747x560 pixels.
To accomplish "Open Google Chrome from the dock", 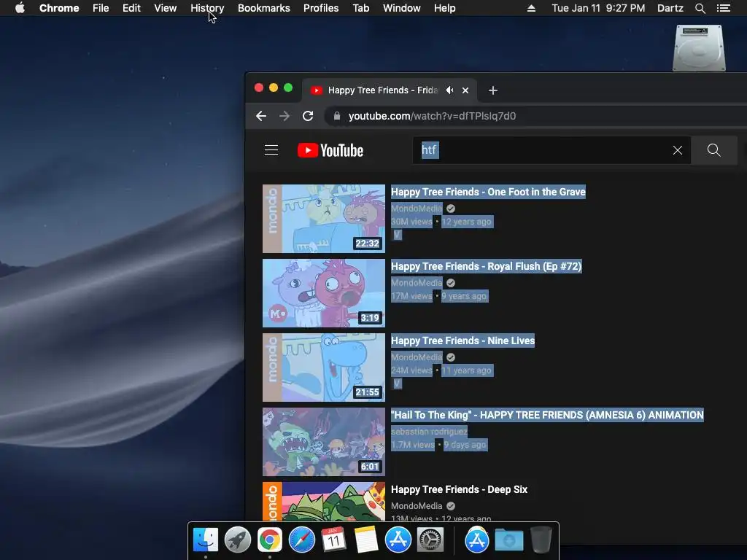I will coord(270,540).
